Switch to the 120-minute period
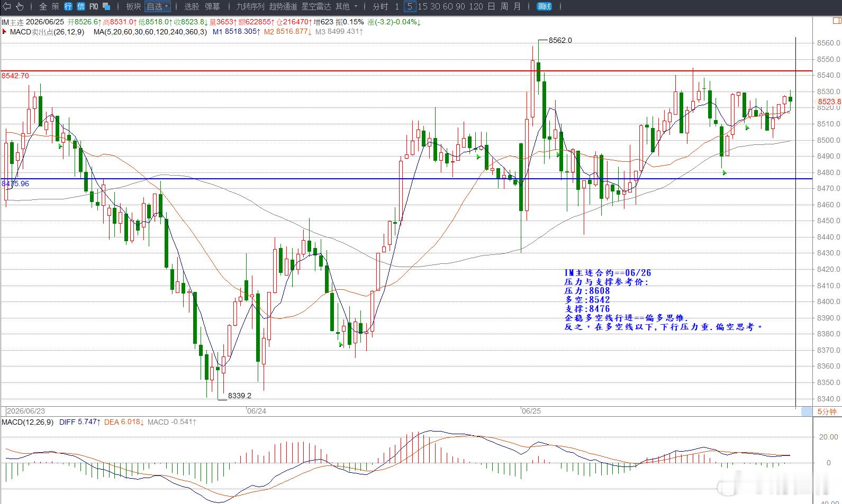 (476, 6)
